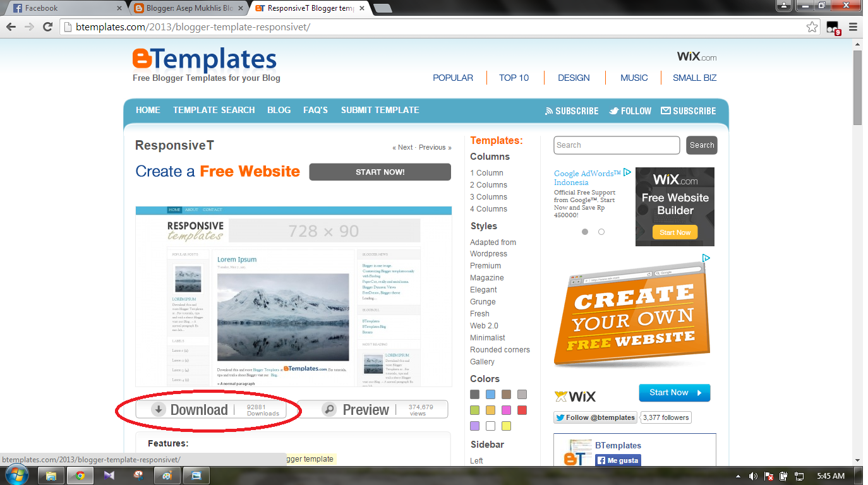
Task: Click the DESIGN link in header
Action: click(x=574, y=78)
